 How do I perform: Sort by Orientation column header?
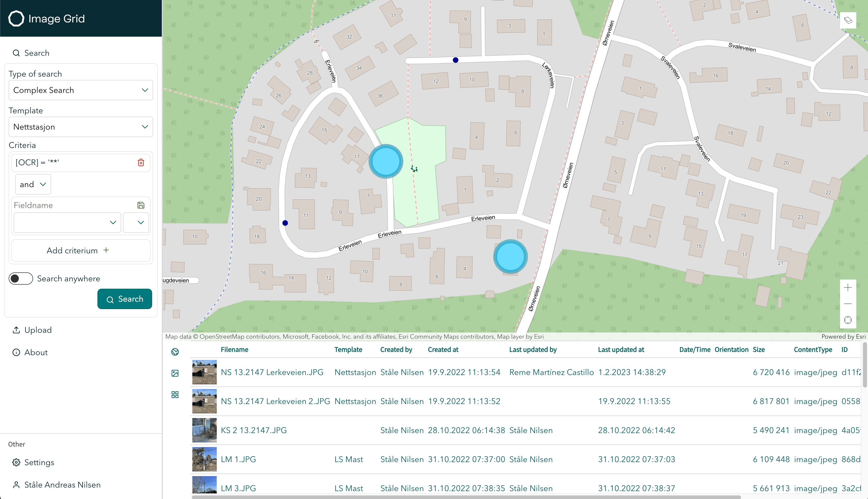(x=731, y=350)
